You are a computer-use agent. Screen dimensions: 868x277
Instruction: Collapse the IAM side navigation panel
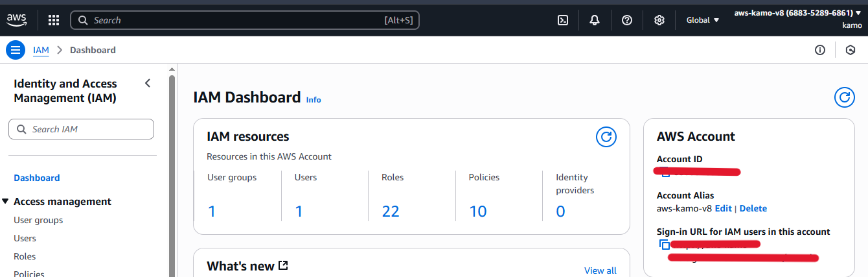(147, 83)
